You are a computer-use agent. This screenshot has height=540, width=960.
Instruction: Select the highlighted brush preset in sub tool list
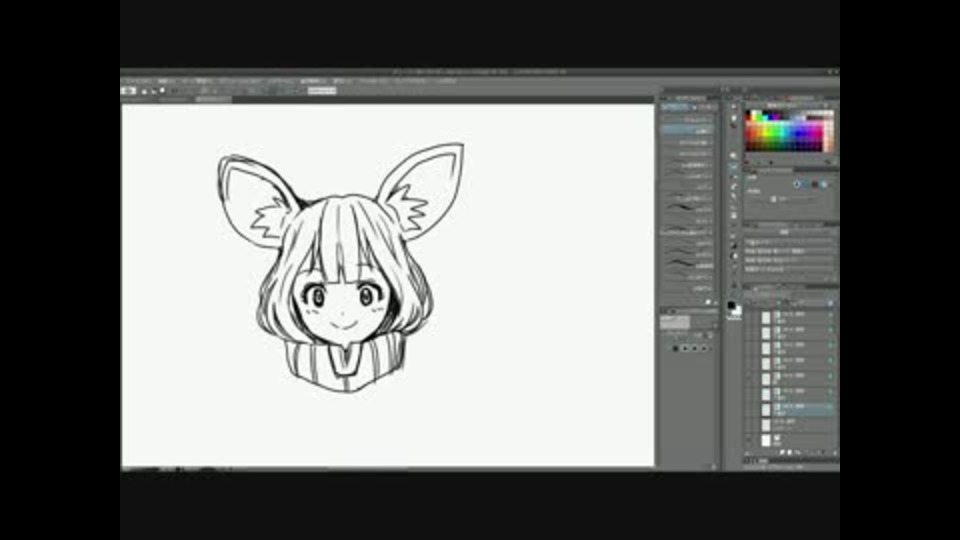tap(687, 131)
